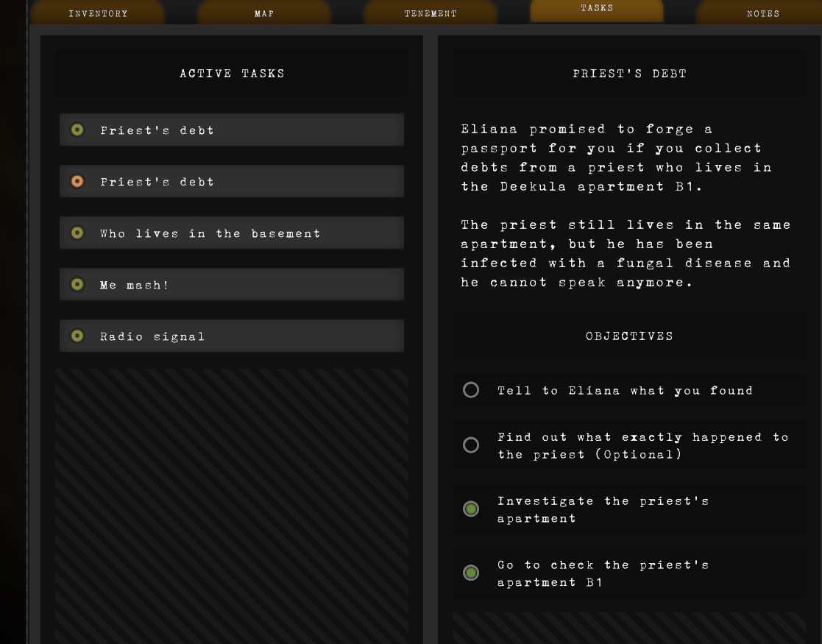Click the green completed marker for Investigate the priest's apartment

[x=471, y=509]
